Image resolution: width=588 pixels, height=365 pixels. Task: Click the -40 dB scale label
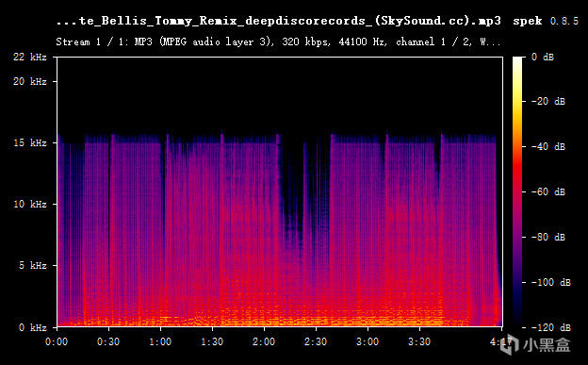point(548,146)
